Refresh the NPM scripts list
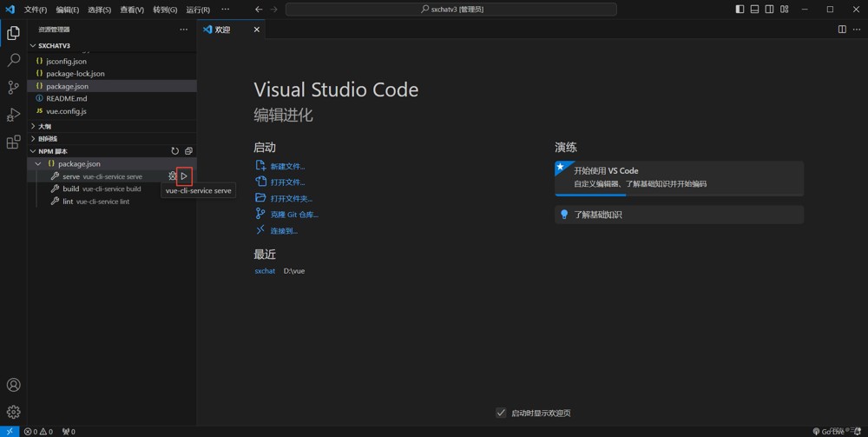Image resolution: width=868 pixels, height=437 pixels. (x=175, y=151)
